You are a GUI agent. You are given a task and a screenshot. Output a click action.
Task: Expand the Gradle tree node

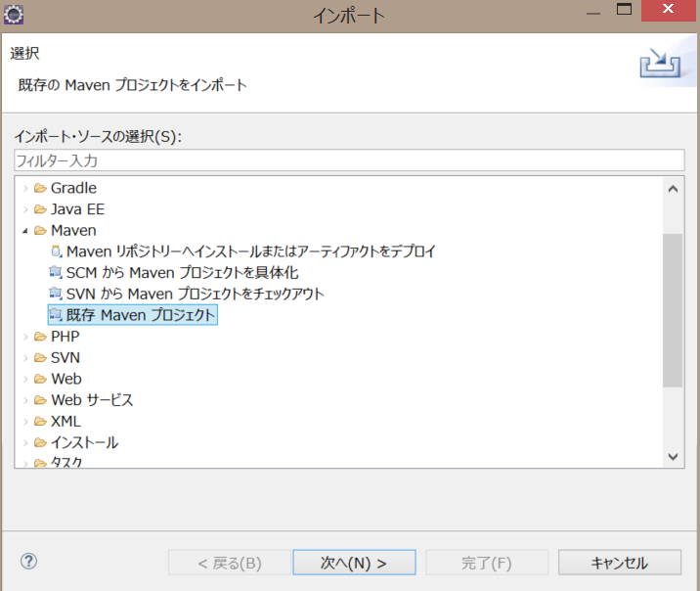[25, 189]
